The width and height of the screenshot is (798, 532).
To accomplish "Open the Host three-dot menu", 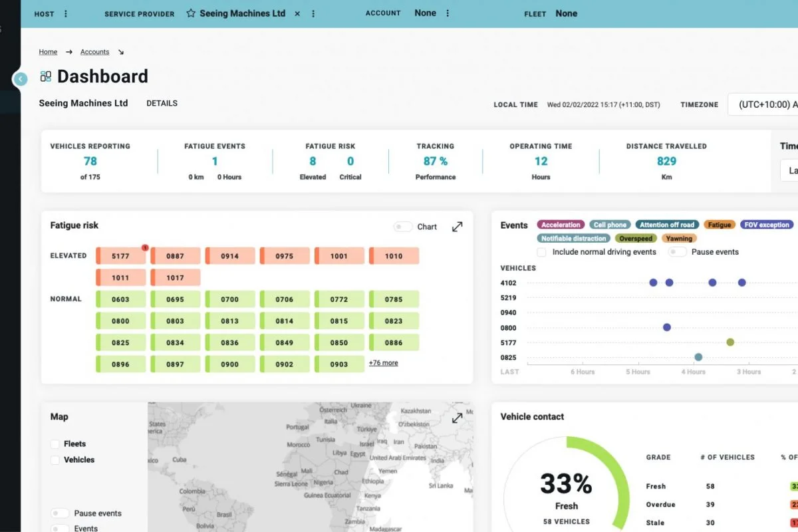I will click(x=65, y=14).
